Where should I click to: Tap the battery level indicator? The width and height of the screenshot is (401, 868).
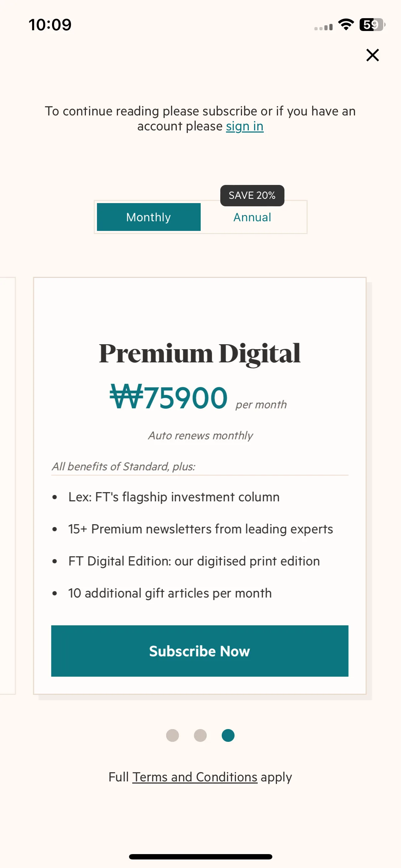coord(372,25)
